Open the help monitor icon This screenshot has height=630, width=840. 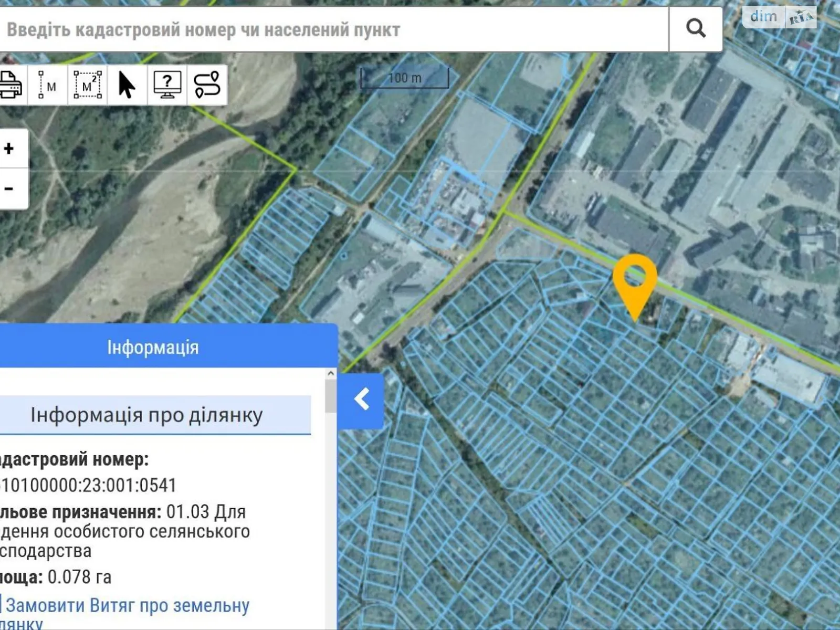coord(167,85)
